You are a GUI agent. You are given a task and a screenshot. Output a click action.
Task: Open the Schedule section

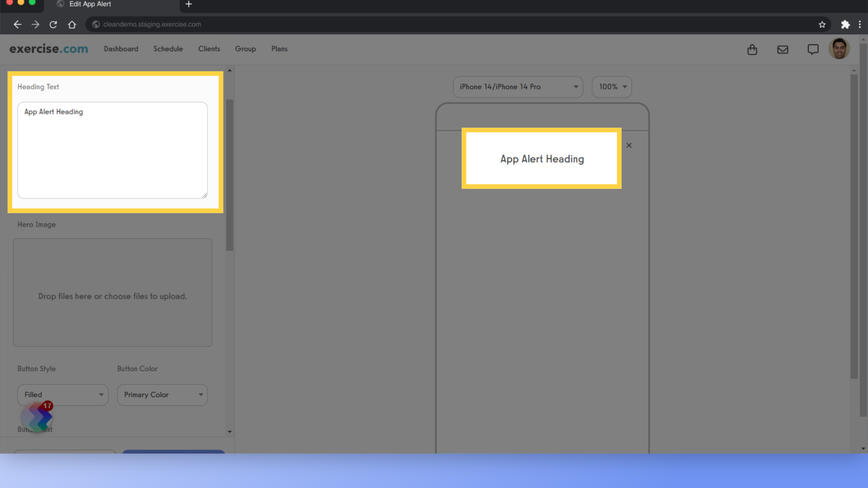click(168, 49)
